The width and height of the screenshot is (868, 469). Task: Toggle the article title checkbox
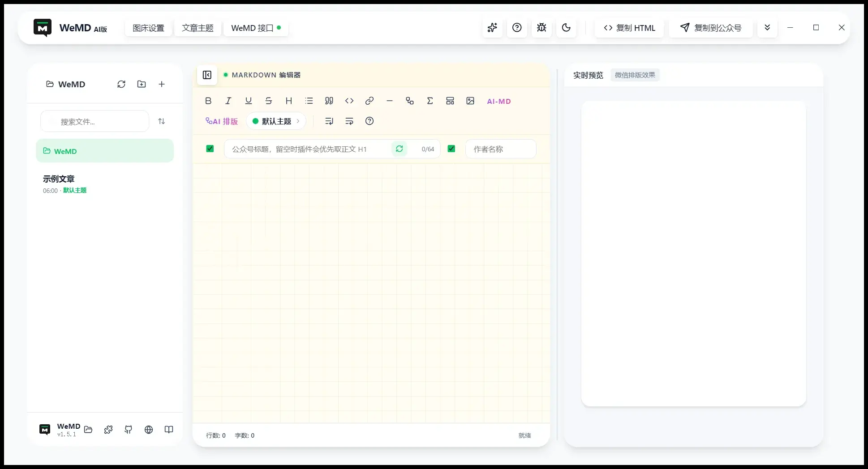(210, 149)
